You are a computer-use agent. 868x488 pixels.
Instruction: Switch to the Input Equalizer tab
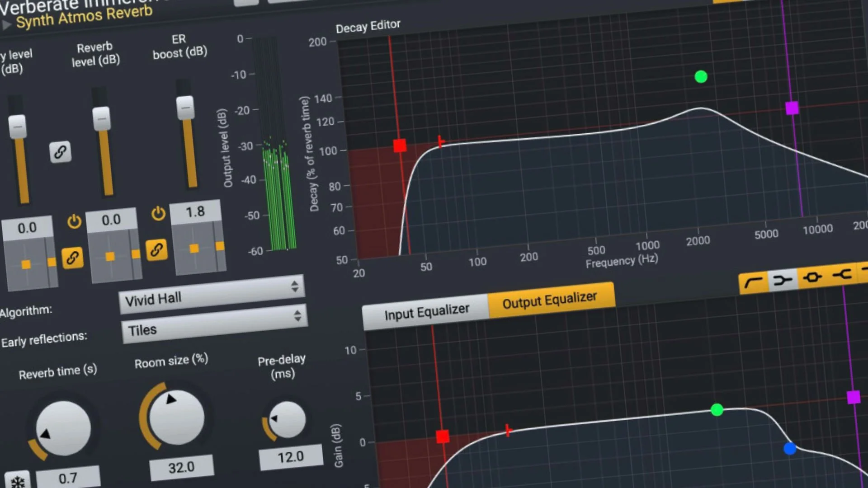tap(426, 312)
